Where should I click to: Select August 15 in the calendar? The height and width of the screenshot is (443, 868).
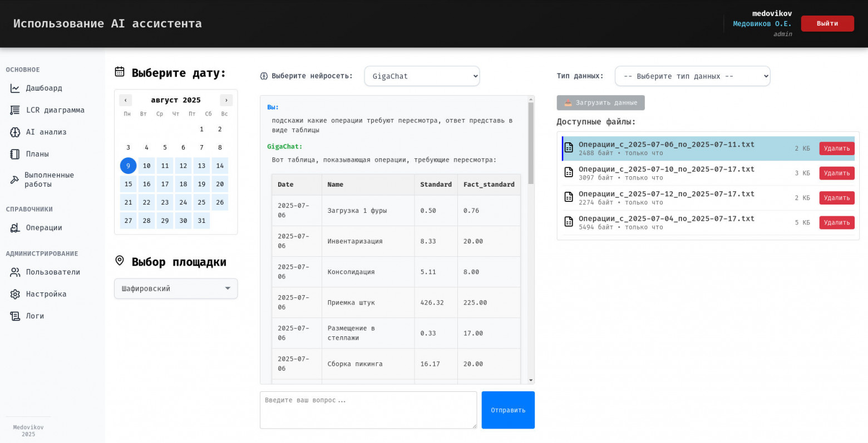[x=128, y=184]
